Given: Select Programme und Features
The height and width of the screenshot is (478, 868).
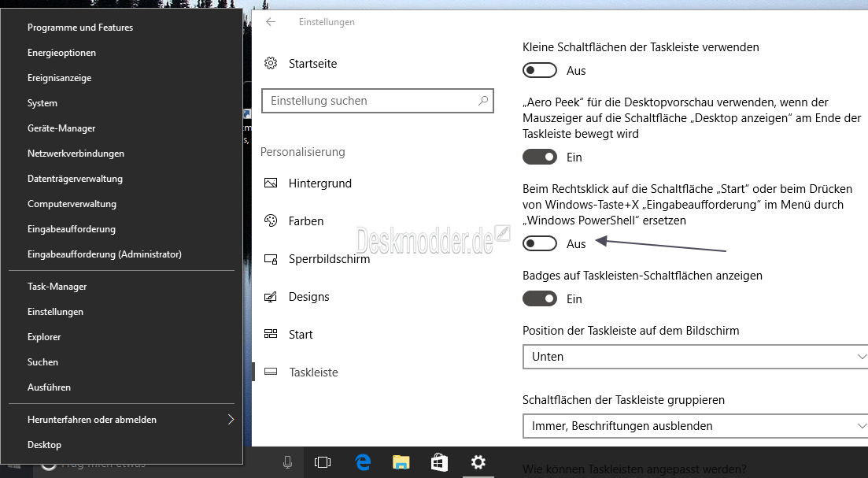Looking at the screenshot, I should 80,27.
